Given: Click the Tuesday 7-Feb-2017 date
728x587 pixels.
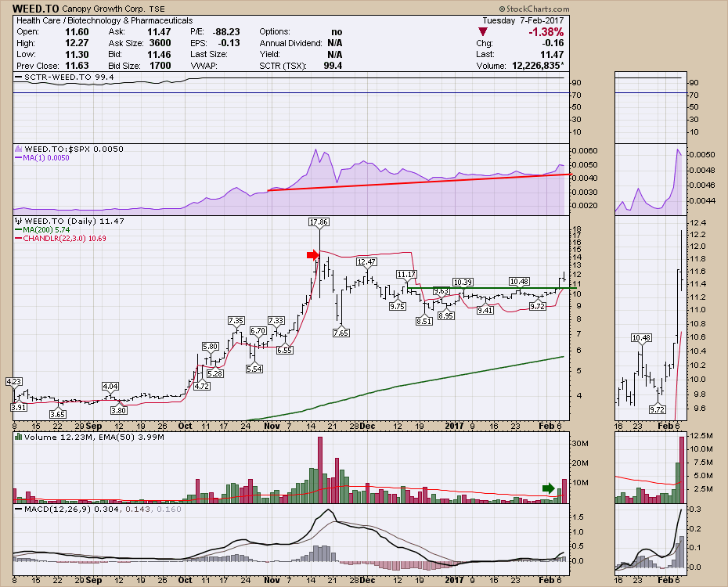Looking at the screenshot, I should [523, 20].
